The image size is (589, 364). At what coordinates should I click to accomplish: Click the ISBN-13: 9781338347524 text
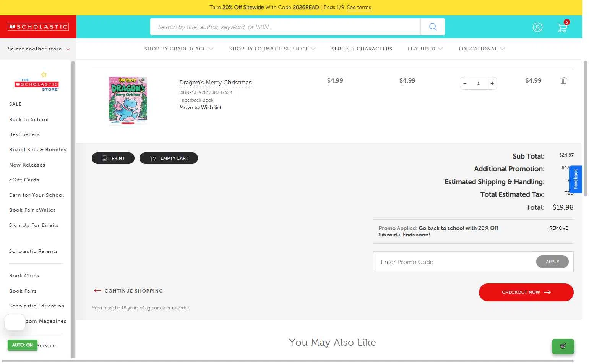tap(206, 92)
